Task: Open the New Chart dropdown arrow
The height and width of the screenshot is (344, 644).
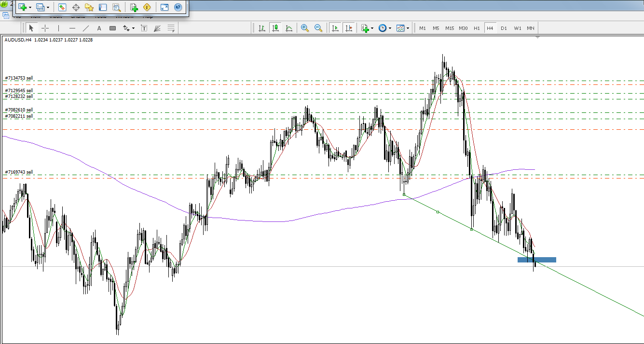Action: 30,8
